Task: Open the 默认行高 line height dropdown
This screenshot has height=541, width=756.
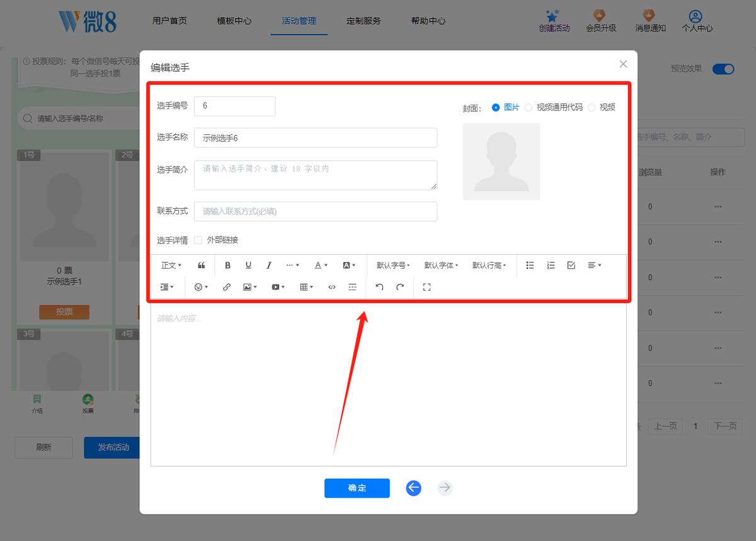Action: 489,265
